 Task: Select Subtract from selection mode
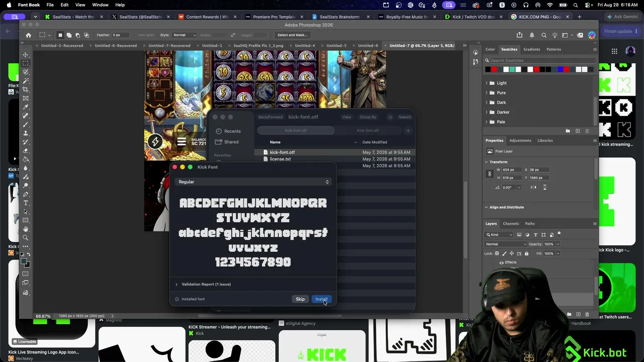pos(78,35)
